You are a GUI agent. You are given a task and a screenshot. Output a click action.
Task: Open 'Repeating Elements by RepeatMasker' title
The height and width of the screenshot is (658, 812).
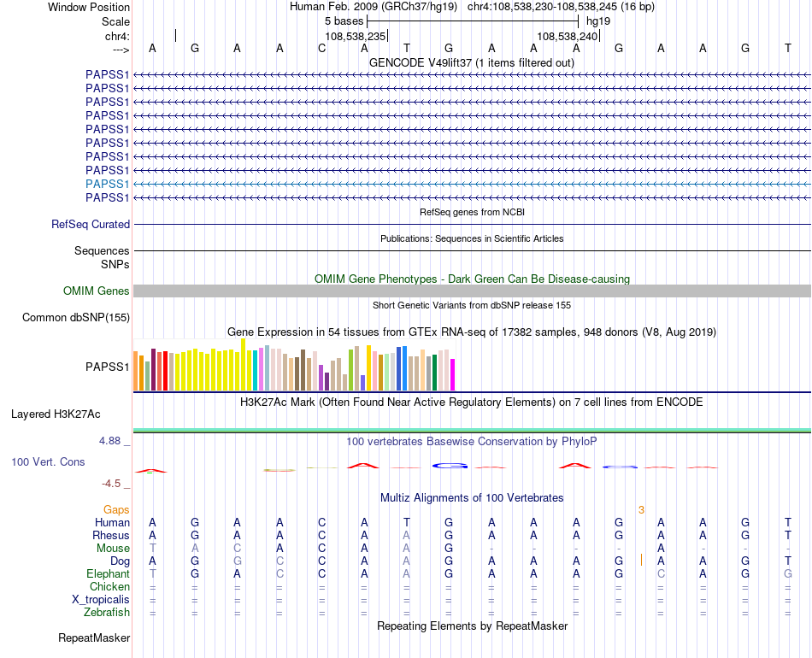pos(473,626)
